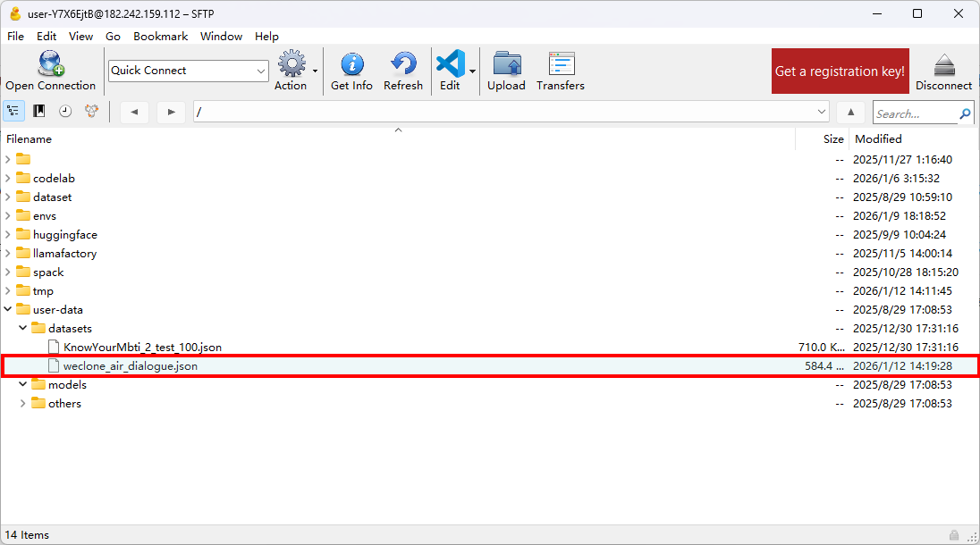Screen dimensions: 980x545
Task: Disconnect from the SFTP server
Action: [x=943, y=71]
